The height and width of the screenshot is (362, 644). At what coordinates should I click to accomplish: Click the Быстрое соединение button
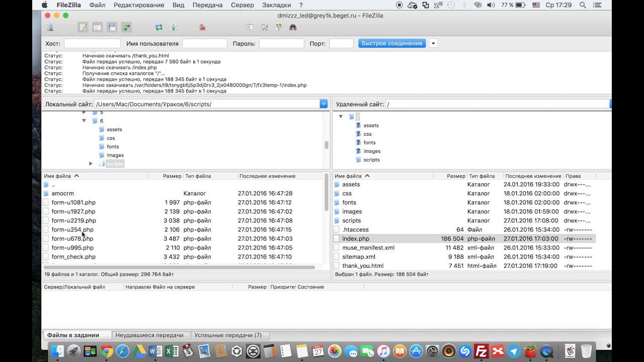[x=392, y=43]
